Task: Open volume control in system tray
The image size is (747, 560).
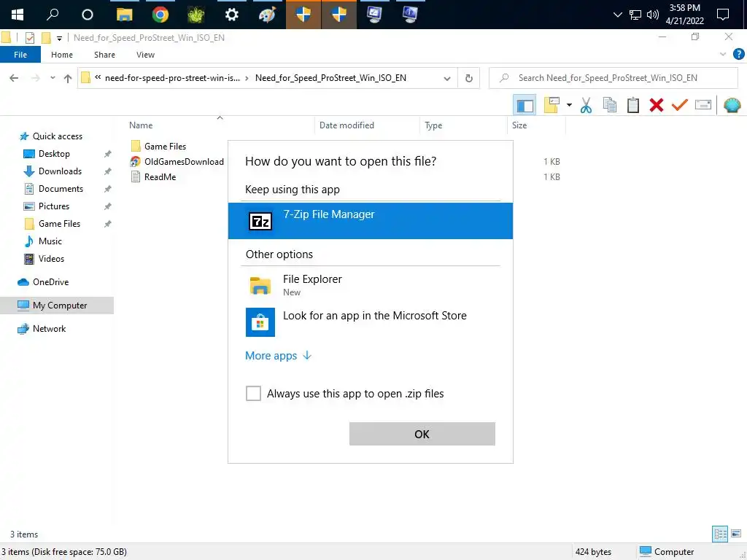Action: [x=653, y=15]
